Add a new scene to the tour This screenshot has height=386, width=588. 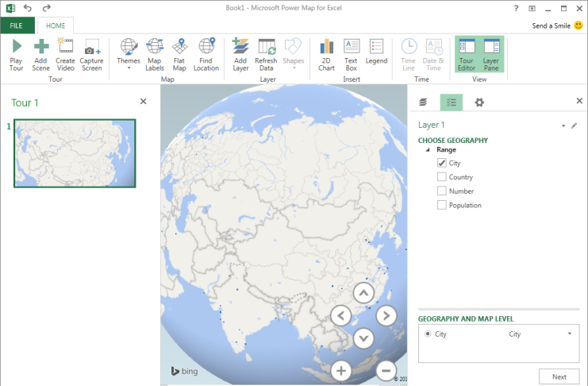(x=41, y=55)
